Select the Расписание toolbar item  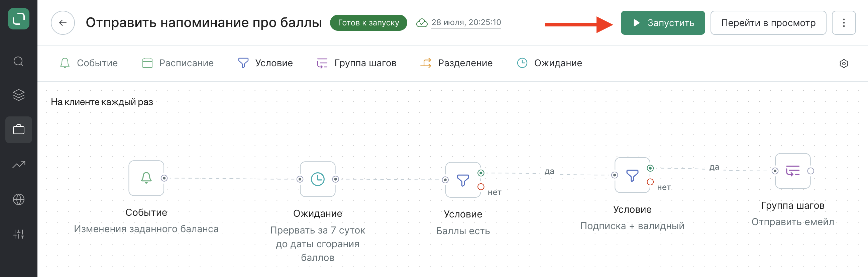click(178, 63)
